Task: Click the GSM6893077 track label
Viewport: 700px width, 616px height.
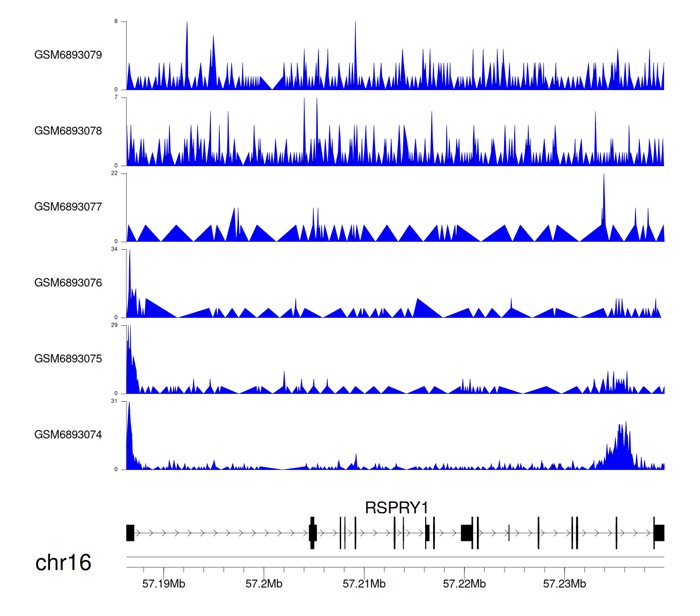Action: 68,207
